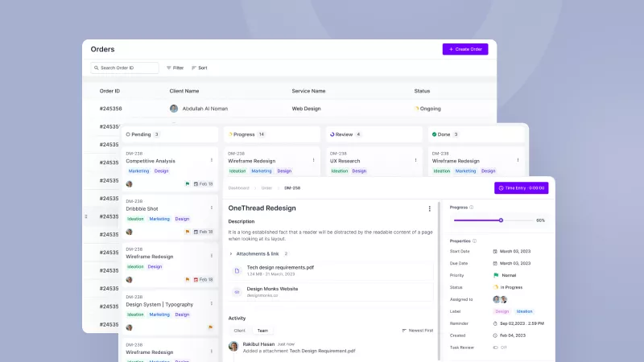Click the orange flag on Dribbble Shot card
The width and height of the screenshot is (644, 362).
(x=187, y=232)
